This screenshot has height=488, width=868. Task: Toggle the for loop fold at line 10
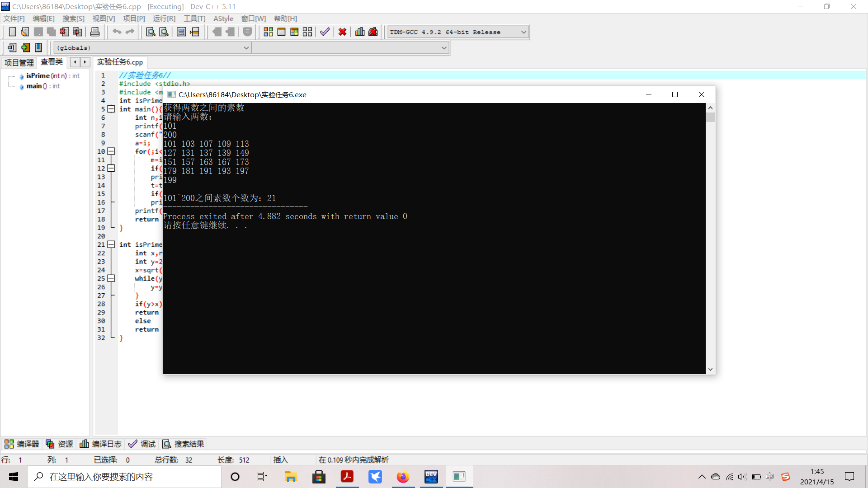(111, 151)
